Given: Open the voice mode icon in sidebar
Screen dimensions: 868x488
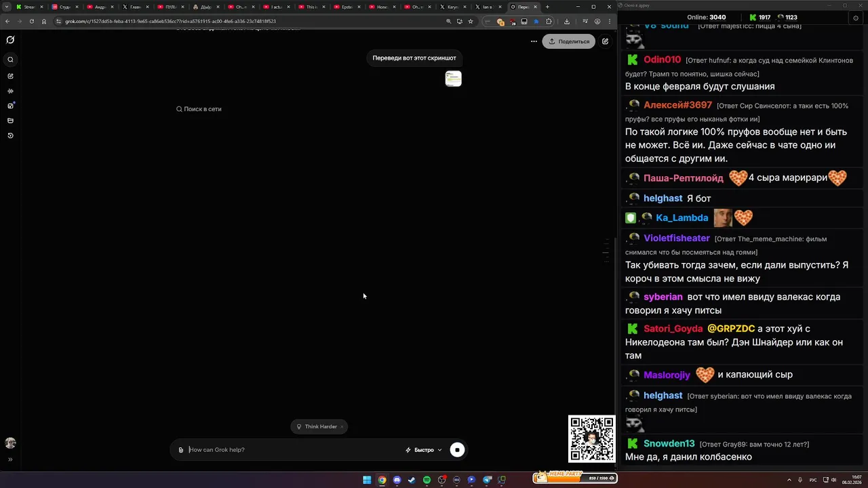Looking at the screenshot, I should pos(10,91).
